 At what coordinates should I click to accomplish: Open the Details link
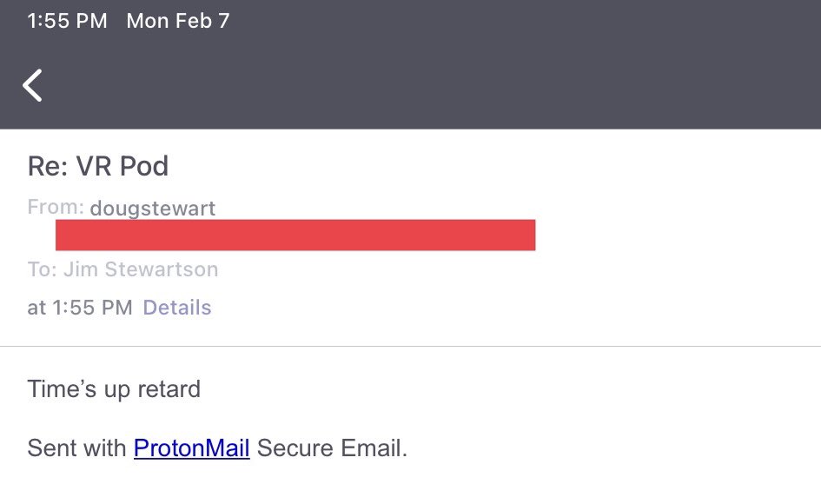click(176, 308)
